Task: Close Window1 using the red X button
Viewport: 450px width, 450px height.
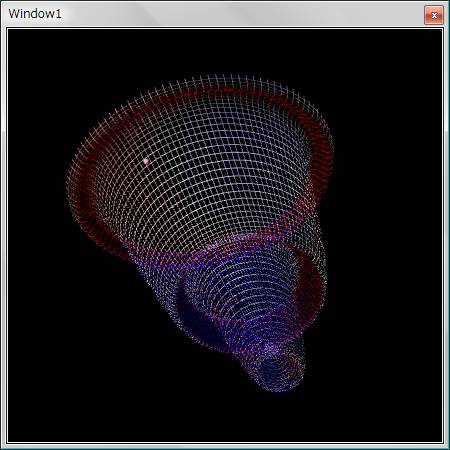Action: click(x=434, y=15)
